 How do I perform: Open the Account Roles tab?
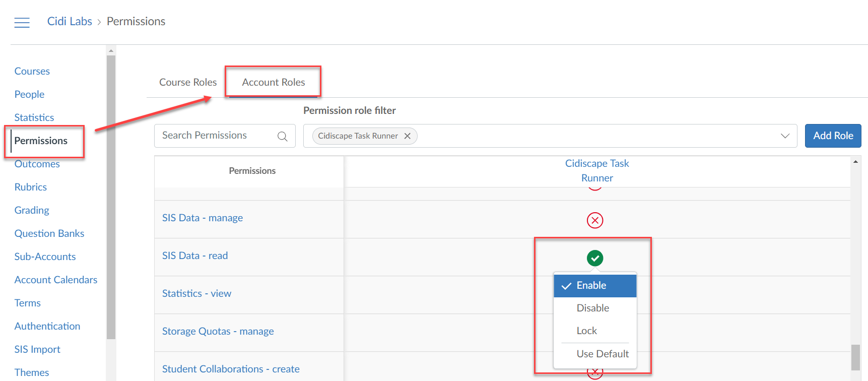point(273,82)
